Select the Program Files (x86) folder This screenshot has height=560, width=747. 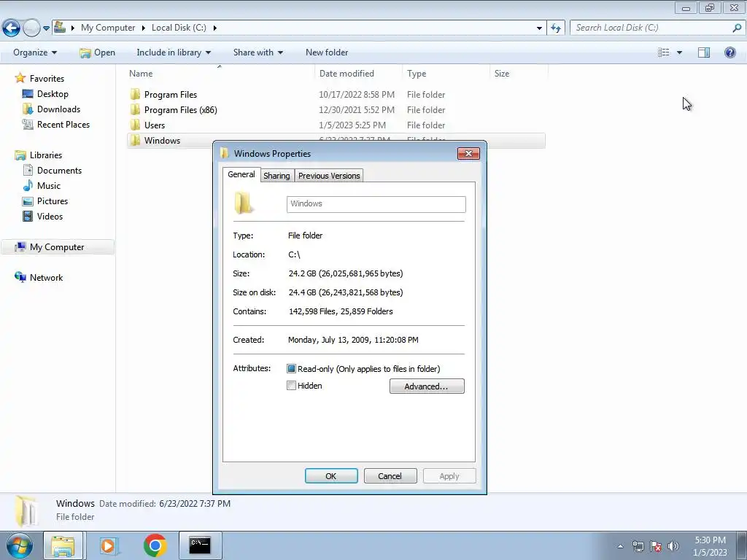tap(180, 110)
